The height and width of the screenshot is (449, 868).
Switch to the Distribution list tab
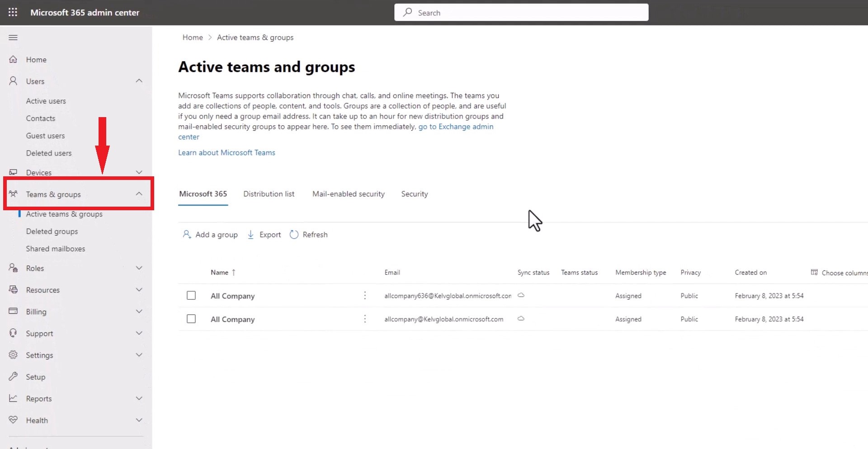coord(269,194)
